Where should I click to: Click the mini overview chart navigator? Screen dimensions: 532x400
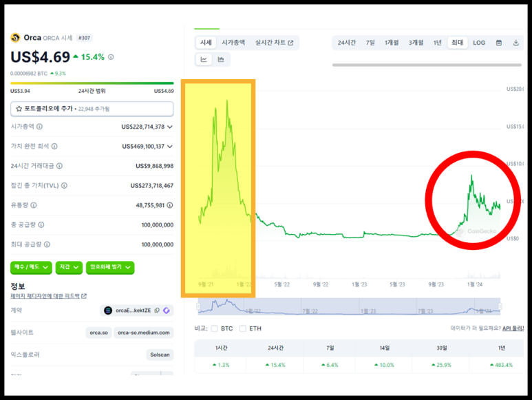point(349,306)
